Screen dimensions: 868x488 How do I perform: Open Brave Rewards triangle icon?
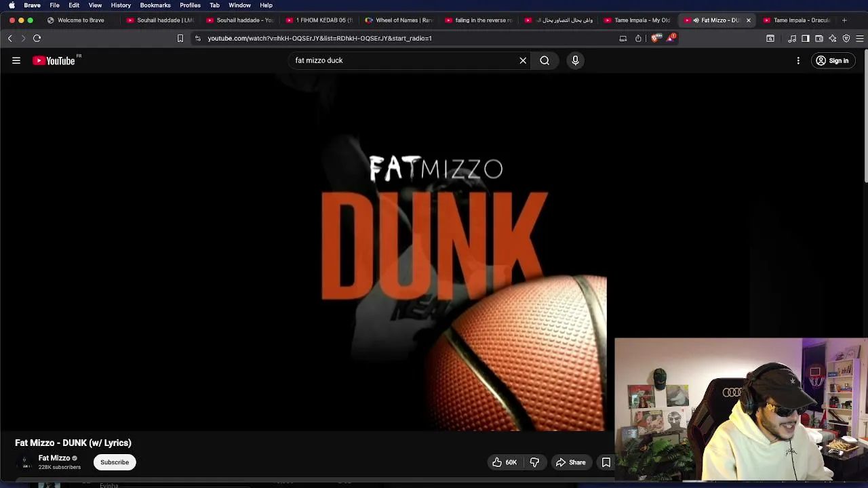(671, 38)
